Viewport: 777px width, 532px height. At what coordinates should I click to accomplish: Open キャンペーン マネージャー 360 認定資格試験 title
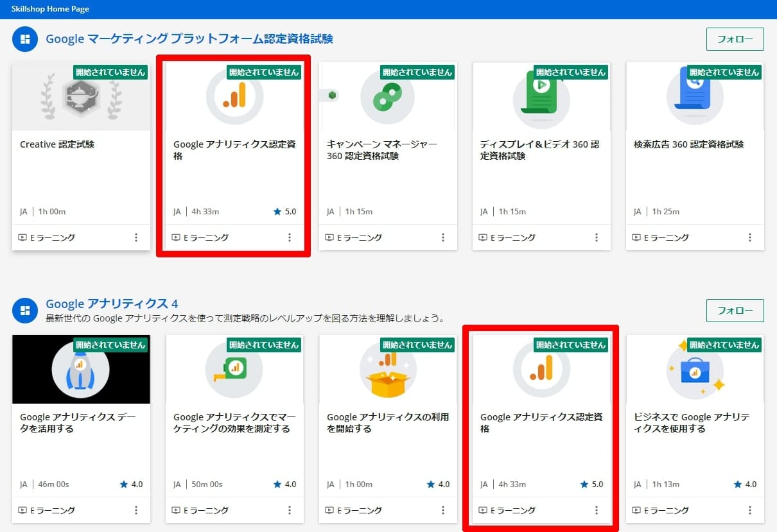click(x=382, y=150)
